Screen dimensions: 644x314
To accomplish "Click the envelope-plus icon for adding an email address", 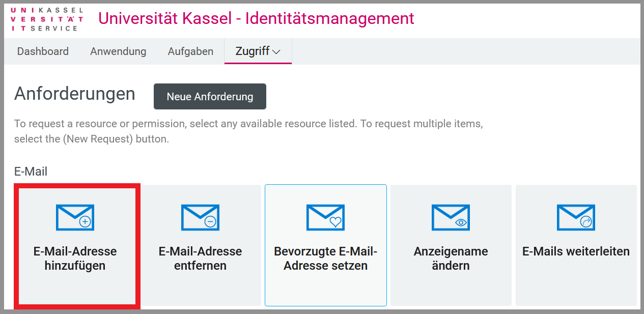I will click(x=75, y=217).
